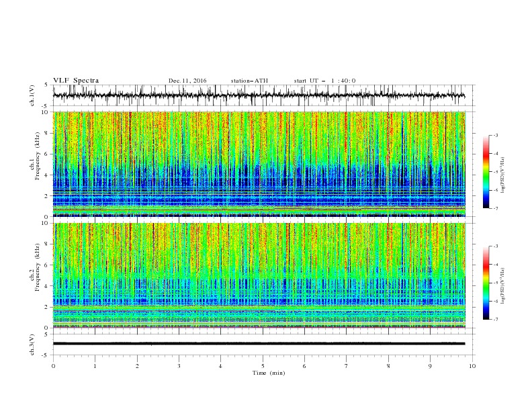Click the time axis tick label "10"
The width and height of the screenshot is (532, 411).
pos(472,366)
